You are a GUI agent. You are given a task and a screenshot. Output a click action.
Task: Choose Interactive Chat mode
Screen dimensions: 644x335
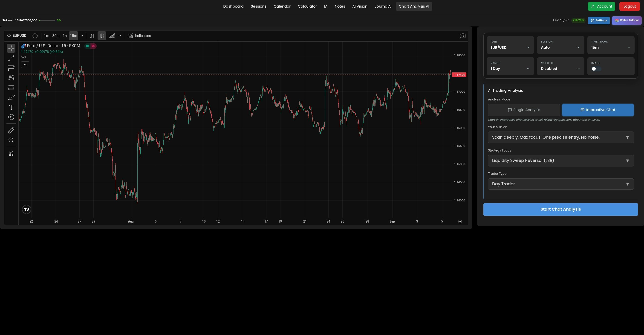[x=598, y=110]
